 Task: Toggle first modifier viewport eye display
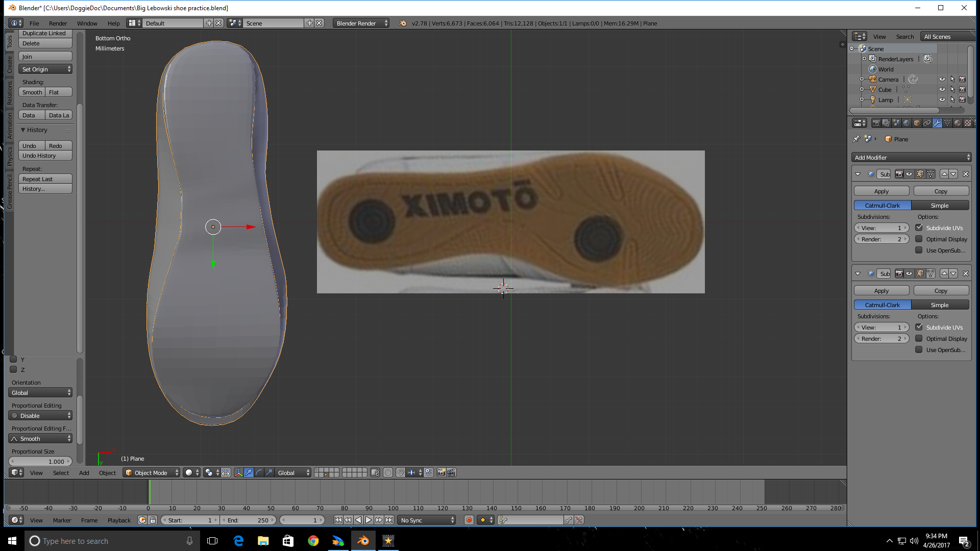point(909,174)
